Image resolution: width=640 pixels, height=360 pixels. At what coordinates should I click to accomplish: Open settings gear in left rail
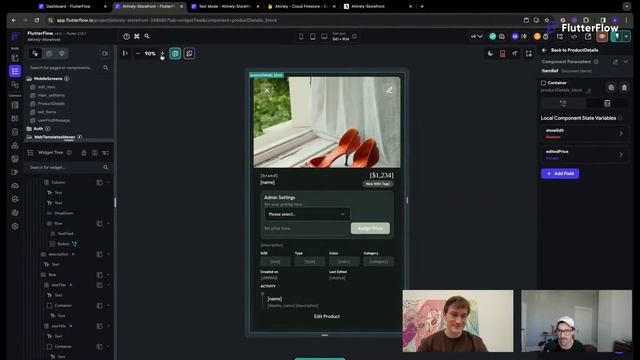pyautogui.click(x=15, y=226)
